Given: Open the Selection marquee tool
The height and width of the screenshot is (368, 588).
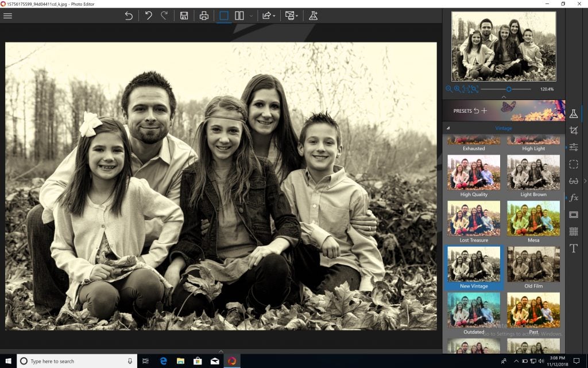Looking at the screenshot, I should pos(574,164).
